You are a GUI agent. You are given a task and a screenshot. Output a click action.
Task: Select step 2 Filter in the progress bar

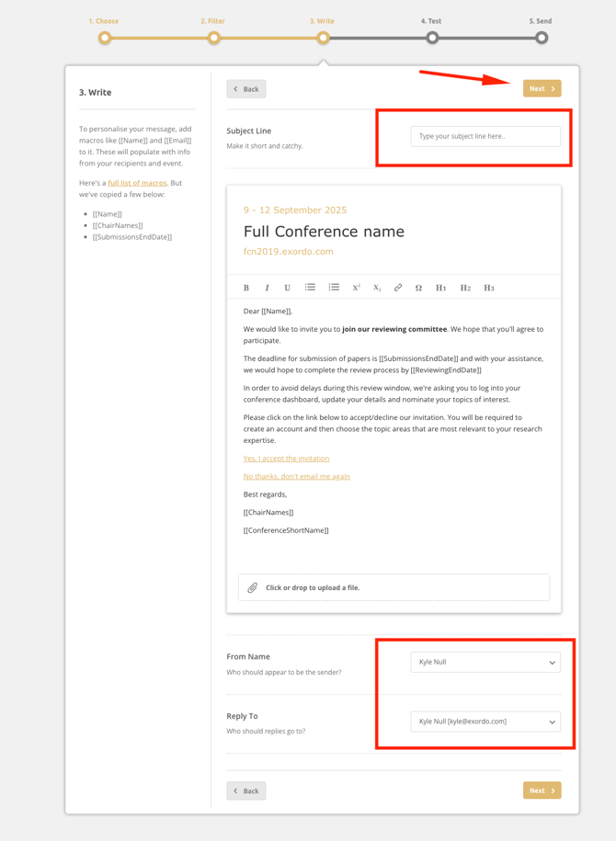tap(213, 38)
